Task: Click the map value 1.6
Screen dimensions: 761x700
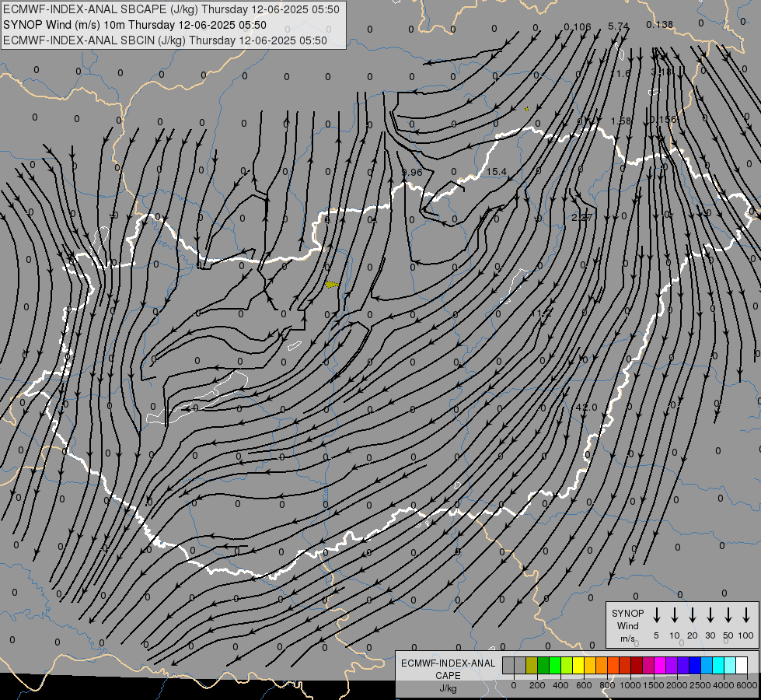Action: pyautogui.click(x=623, y=73)
